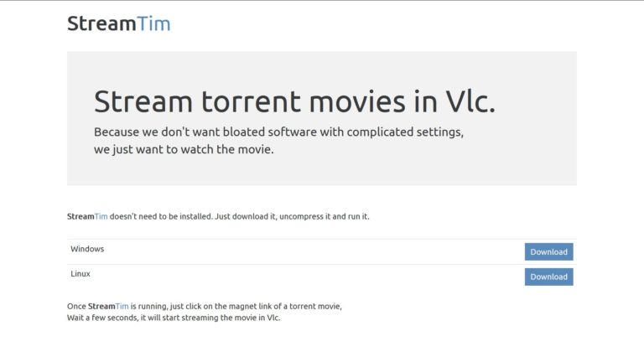This screenshot has width=644, height=362.
Task: Click "Vlc." at the end of the last line
Action: 273,318
